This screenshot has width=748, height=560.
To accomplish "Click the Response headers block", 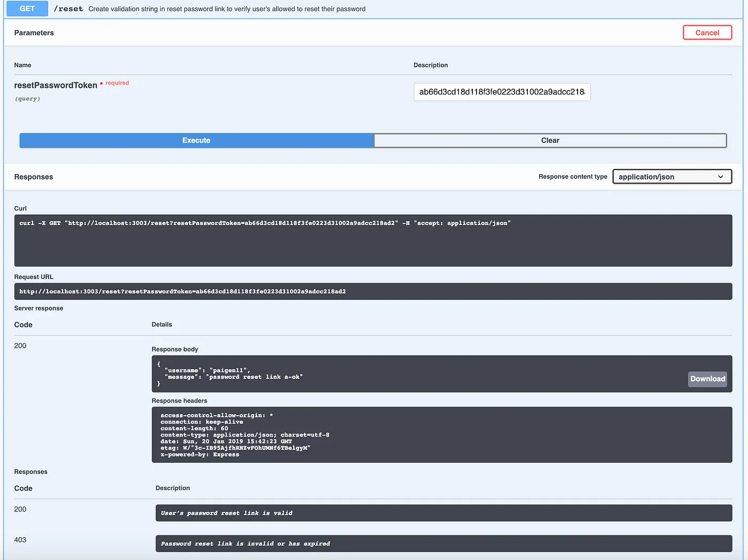I will tap(441, 435).
